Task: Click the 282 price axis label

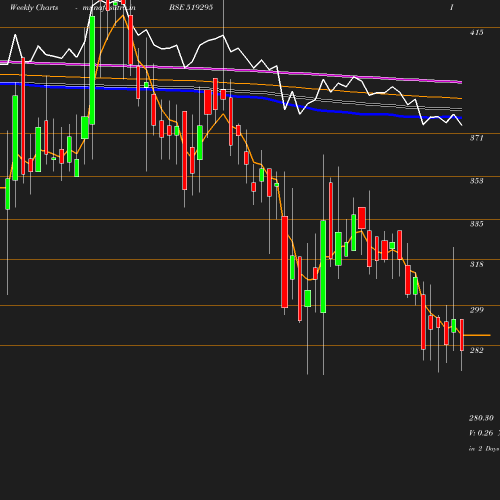Action: [476, 350]
